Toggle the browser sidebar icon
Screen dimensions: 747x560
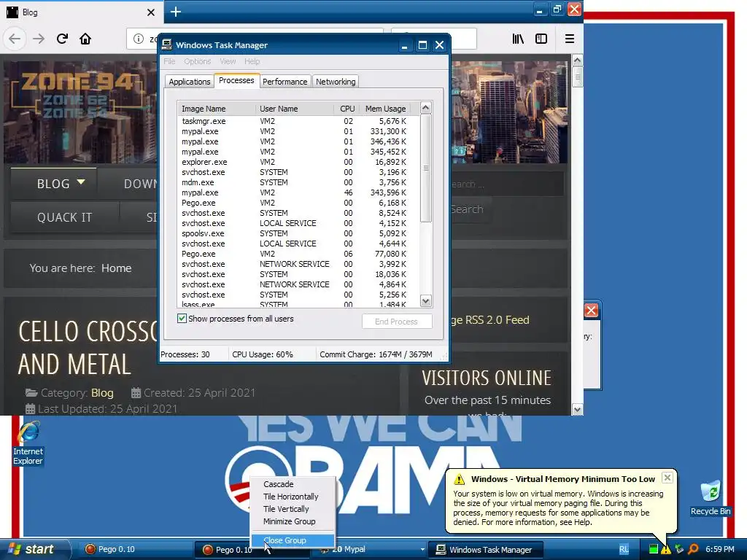541,39
